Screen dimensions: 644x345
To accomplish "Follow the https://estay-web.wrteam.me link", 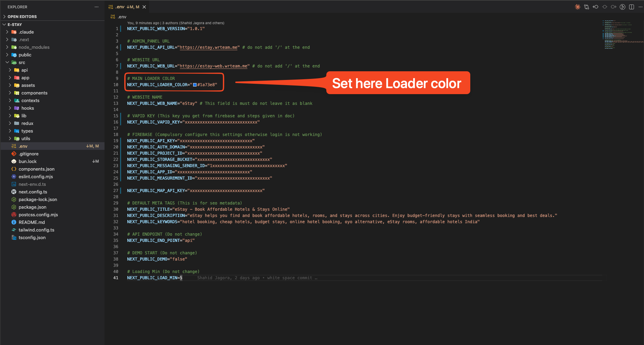I will point(214,66).
